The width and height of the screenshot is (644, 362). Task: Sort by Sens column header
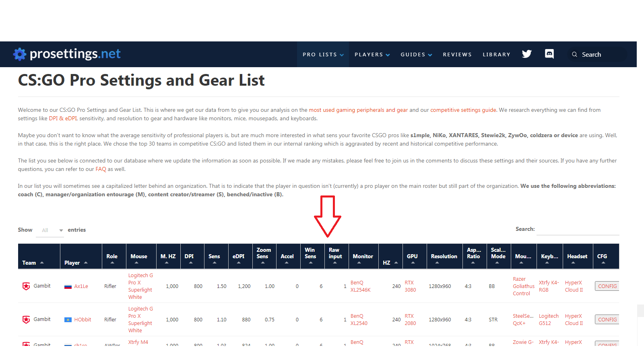[216, 256]
